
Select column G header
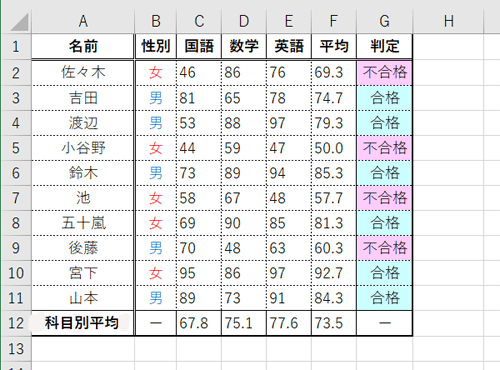pos(385,22)
